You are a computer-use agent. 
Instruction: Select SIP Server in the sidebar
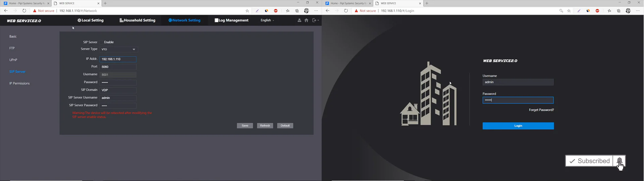pyautogui.click(x=17, y=72)
